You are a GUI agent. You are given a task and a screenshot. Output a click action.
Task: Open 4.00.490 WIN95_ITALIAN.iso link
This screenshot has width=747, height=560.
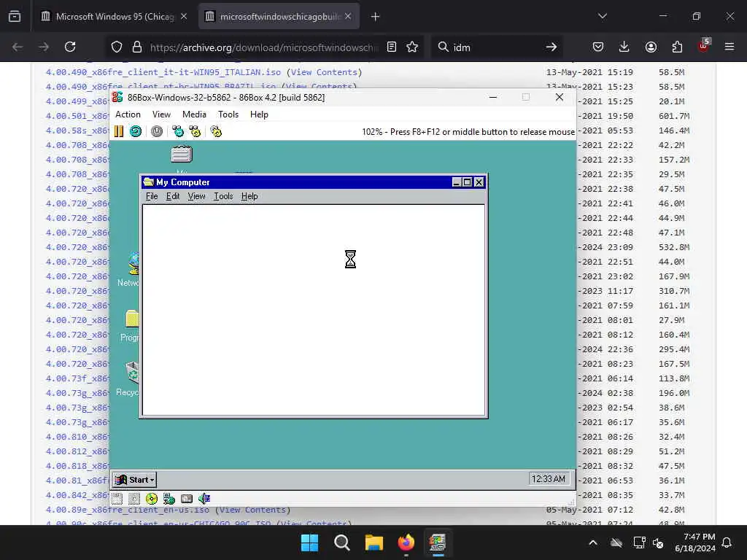[163, 72]
